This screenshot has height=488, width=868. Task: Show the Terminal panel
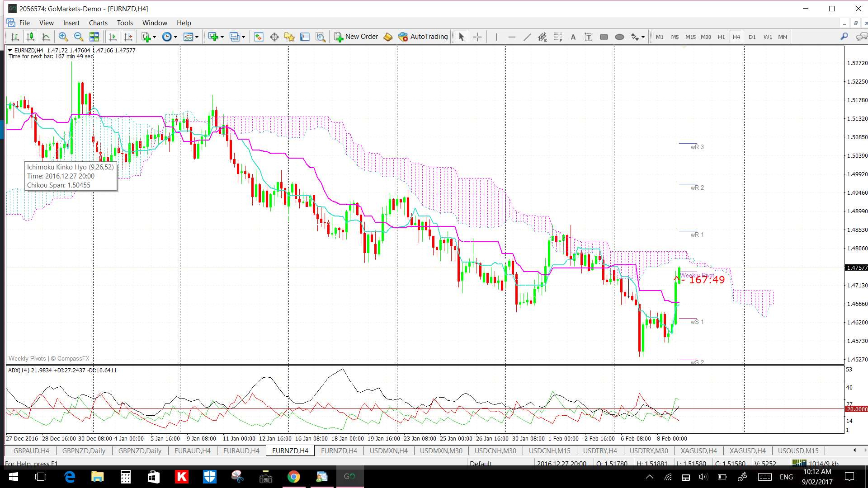[x=305, y=37]
